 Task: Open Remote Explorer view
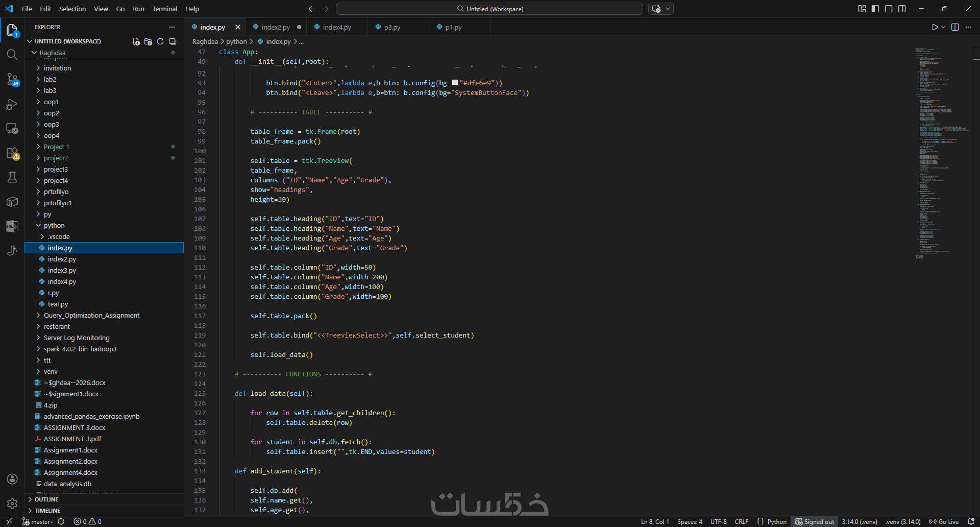tap(12, 128)
